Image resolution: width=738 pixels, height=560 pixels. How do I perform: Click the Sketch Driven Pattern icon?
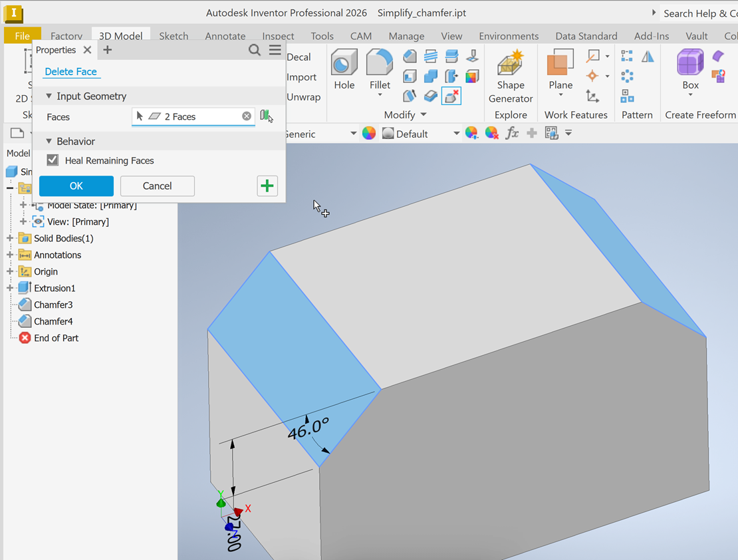pos(627,96)
